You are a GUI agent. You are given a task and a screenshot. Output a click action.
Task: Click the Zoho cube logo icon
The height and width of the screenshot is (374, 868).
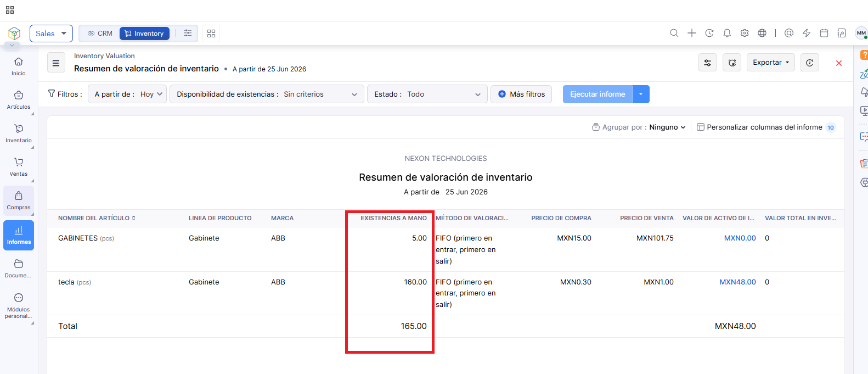pos(14,34)
